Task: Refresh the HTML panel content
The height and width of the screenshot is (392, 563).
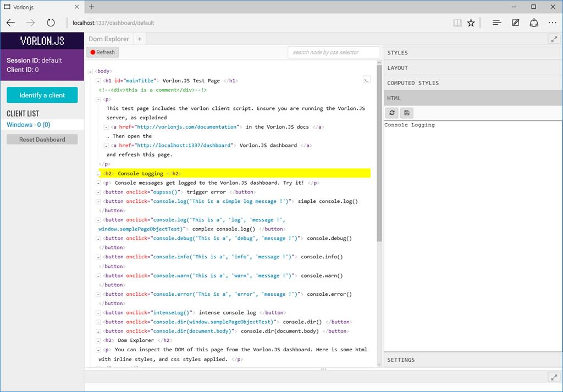Action: 392,112
